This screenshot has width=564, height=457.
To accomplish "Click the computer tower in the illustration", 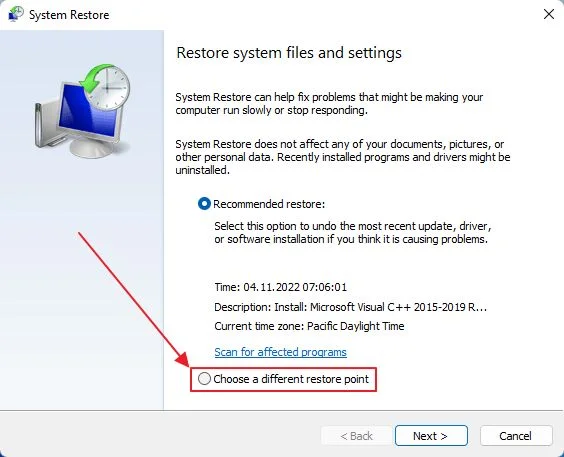I will click(x=49, y=124).
